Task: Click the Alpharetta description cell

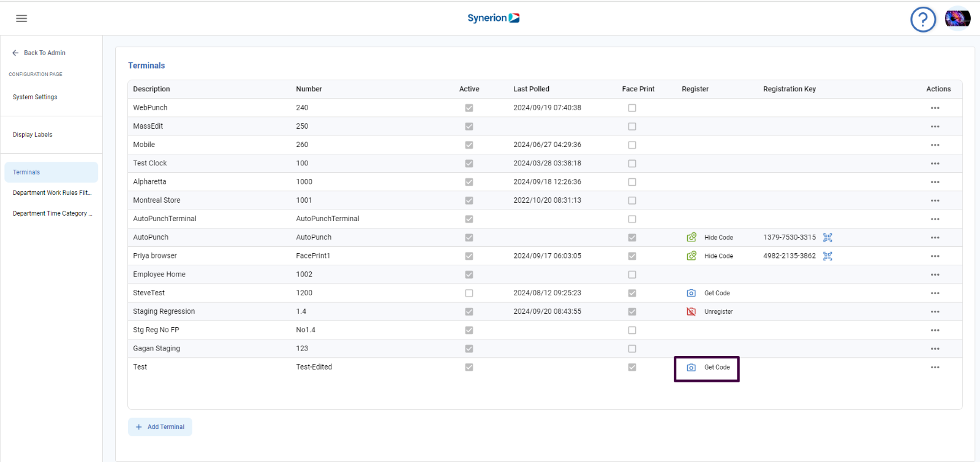Action: (149, 182)
